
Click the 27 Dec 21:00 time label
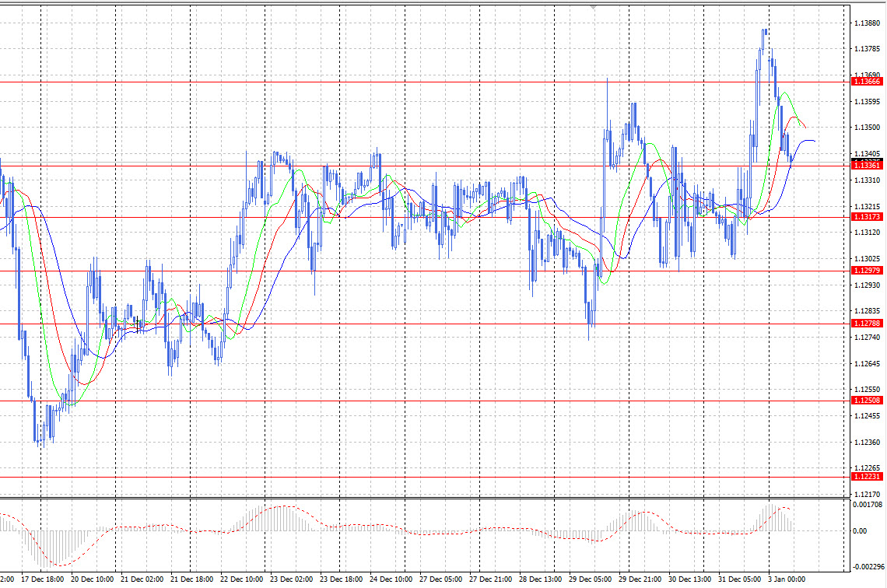tap(490, 579)
